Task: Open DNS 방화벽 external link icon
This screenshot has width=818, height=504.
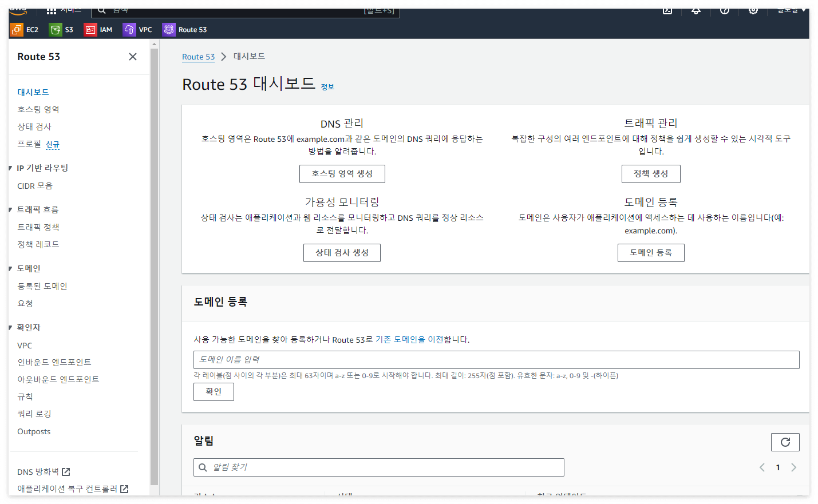Action: point(66,472)
